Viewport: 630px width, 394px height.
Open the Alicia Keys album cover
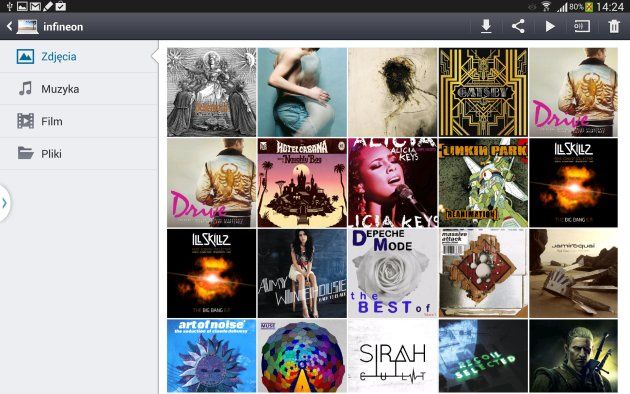point(393,183)
